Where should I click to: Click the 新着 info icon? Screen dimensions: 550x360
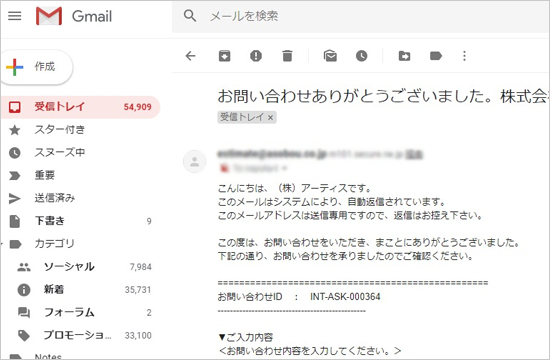pos(24,290)
